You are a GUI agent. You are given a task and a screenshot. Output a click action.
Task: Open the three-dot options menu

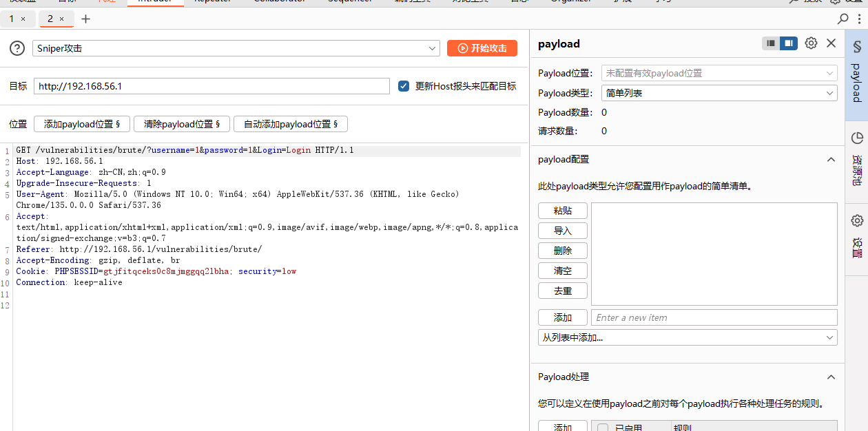coord(860,19)
